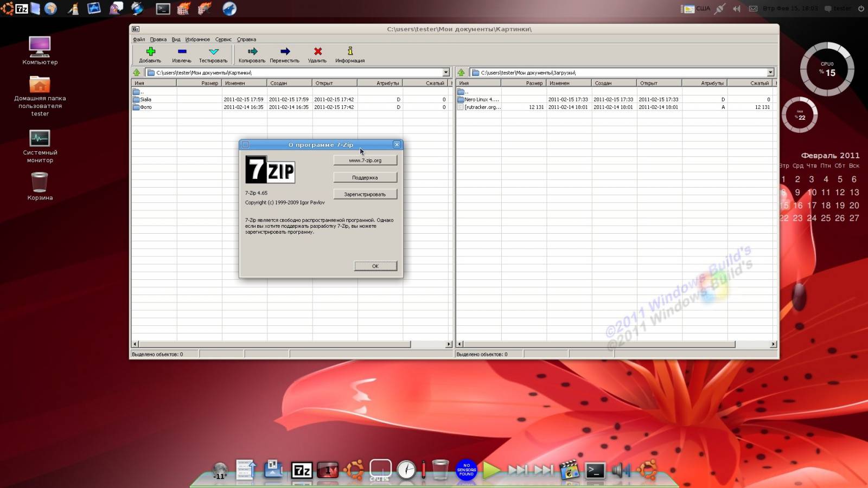Click the Информация (Info) toolbar icon
The height and width of the screenshot is (488, 868).
(x=350, y=51)
